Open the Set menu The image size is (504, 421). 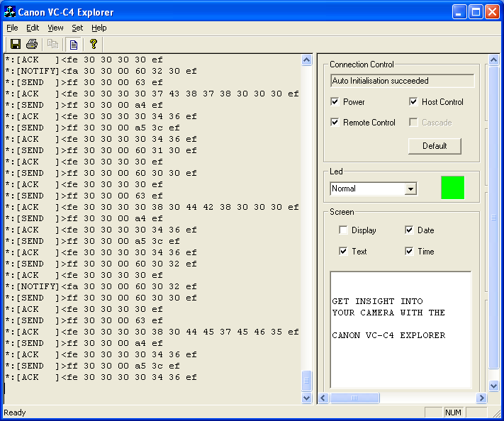point(77,28)
